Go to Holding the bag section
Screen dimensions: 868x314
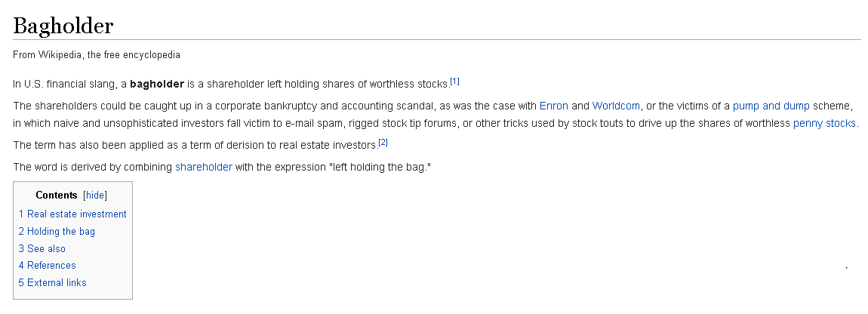coord(57,231)
